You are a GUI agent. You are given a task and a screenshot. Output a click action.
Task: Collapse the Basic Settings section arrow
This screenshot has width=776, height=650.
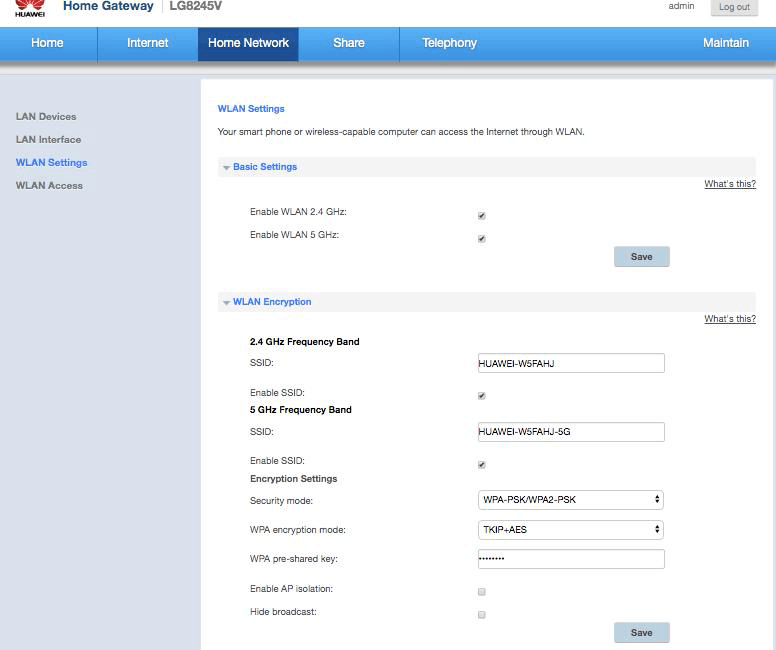[x=226, y=168]
